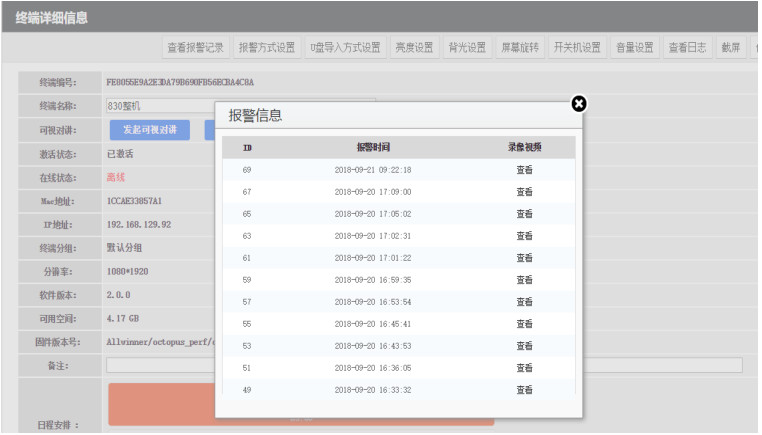Click the 报警信息 dialog title
This screenshot has width=762, height=435.
click(x=256, y=116)
